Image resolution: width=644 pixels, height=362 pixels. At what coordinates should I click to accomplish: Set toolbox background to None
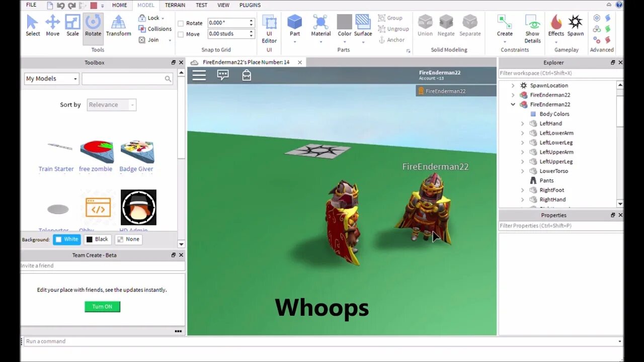128,239
